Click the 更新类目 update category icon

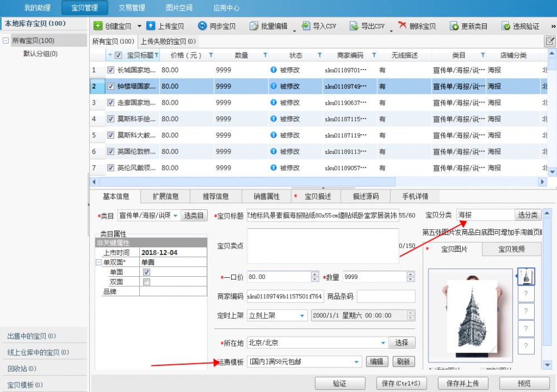(x=455, y=26)
